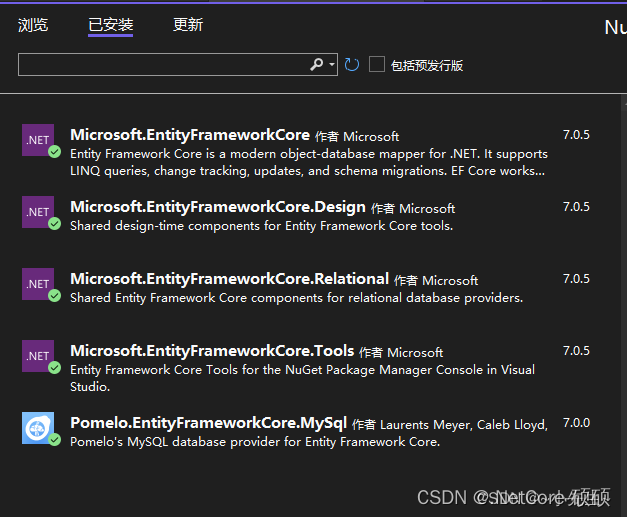Click version 7.0.5 of the Design package
The height and width of the screenshot is (517, 627).
[x=576, y=207]
